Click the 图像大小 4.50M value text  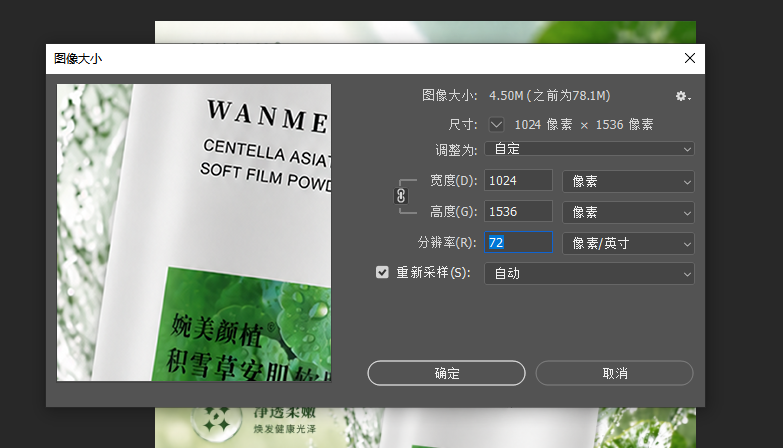[549, 95]
